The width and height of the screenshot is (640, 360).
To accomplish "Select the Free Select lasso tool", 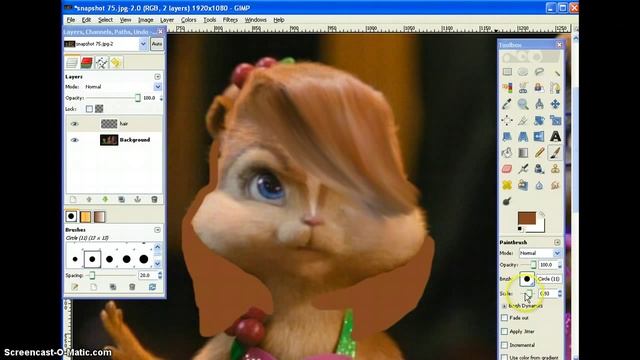I will coord(539,72).
